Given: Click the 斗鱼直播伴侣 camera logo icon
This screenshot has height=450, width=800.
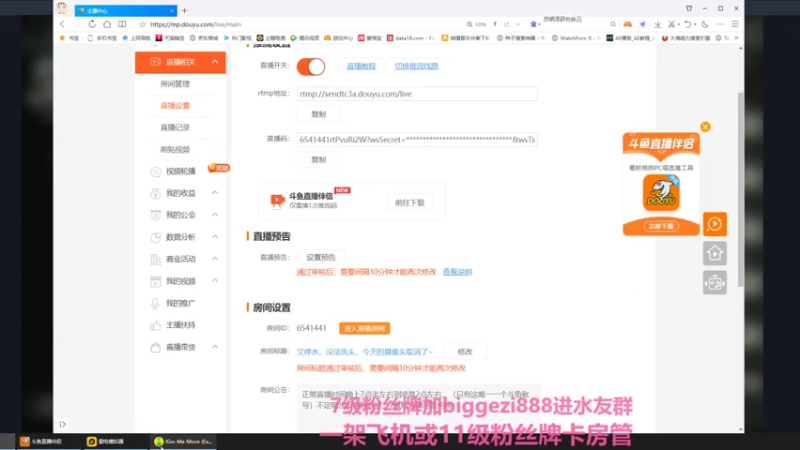Looking at the screenshot, I should coord(277,201).
